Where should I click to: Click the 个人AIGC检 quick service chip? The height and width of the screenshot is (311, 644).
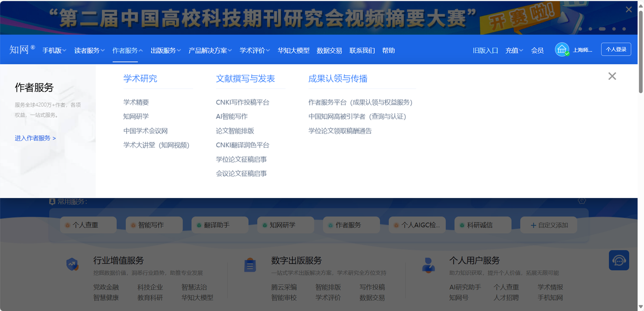(417, 225)
